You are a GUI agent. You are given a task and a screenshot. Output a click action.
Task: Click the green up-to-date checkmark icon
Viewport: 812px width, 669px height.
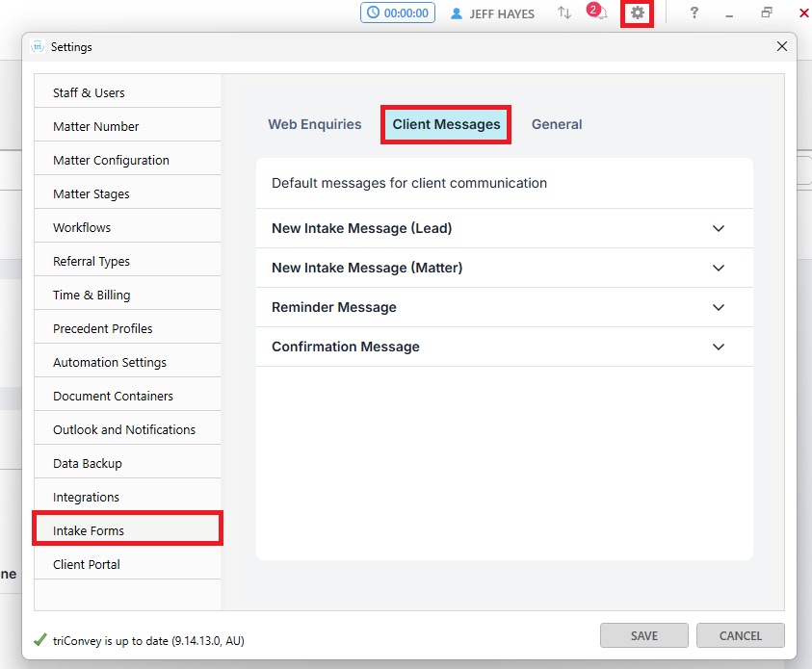(x=39, y=640)
